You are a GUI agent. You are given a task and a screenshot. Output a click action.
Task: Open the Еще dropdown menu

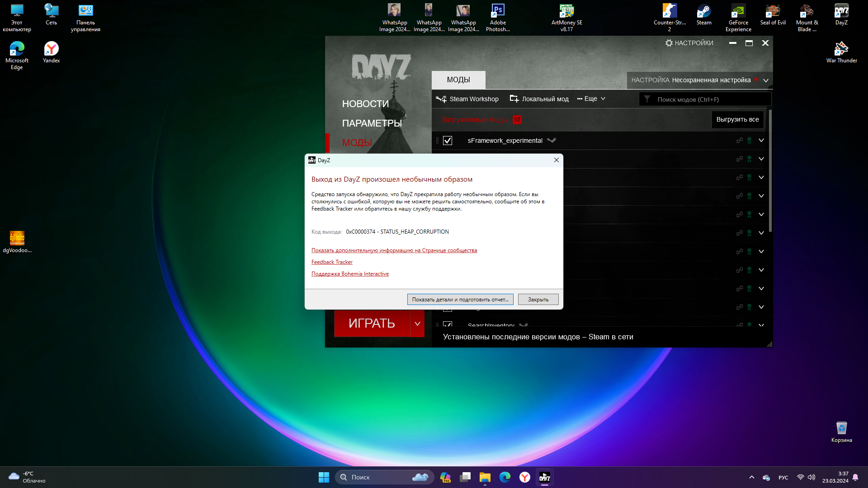(x=591, y=99)
